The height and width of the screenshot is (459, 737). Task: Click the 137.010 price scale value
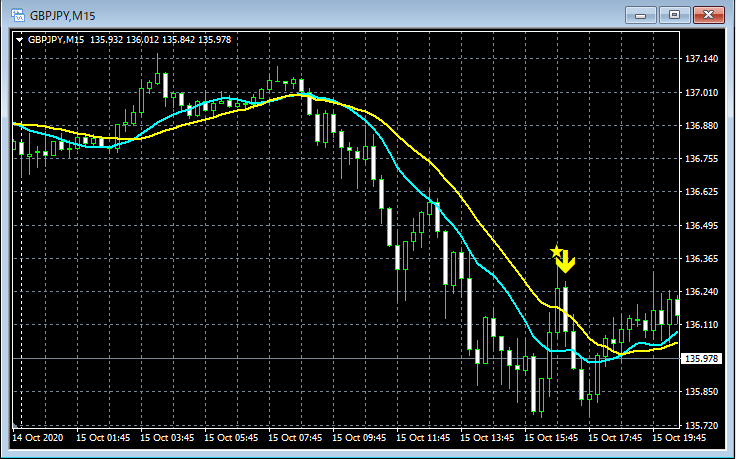tap(701, 93)
